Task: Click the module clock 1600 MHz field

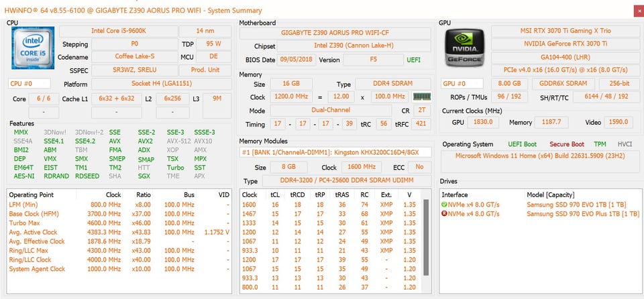Action: click(x=361, y=167)
